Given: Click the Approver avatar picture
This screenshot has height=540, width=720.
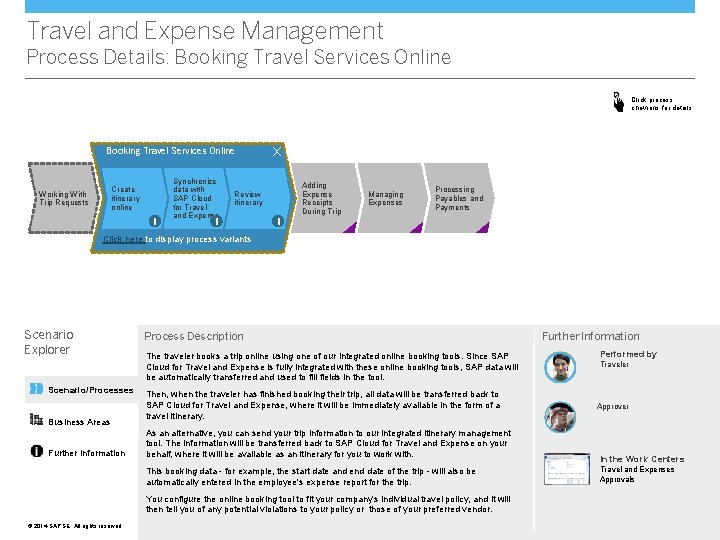Looking at the screenshot, I should tap(560, 417).
